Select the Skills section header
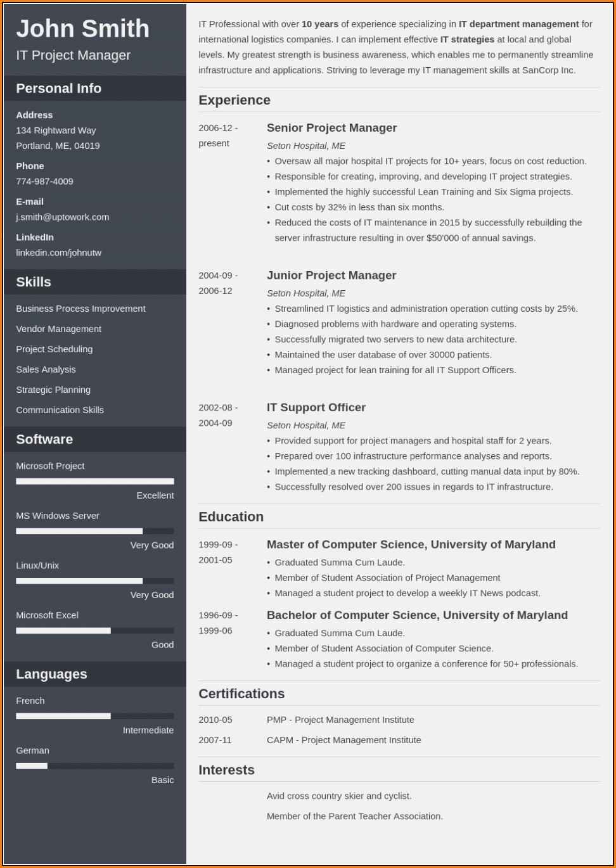The image size is (616, 868). 34,282
